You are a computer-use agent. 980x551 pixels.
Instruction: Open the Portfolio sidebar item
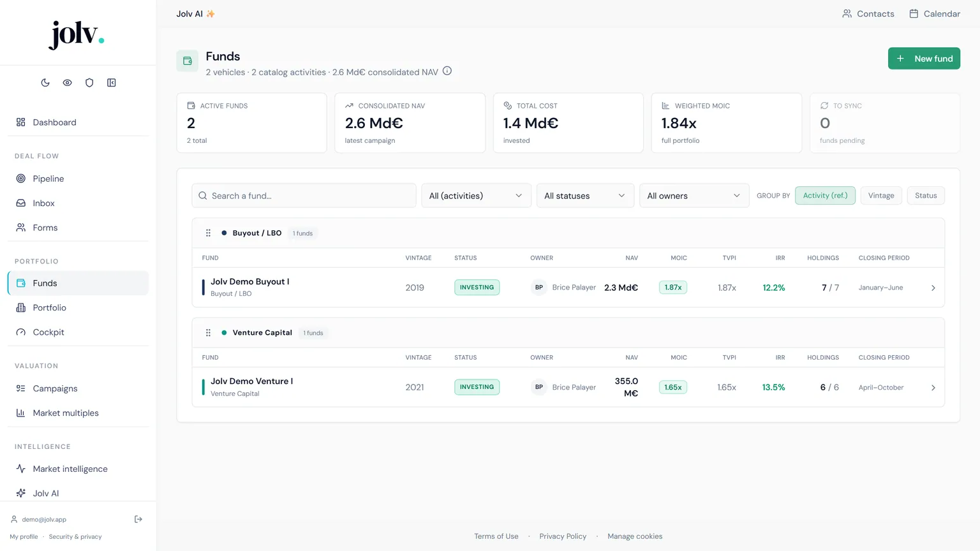coord(78,307)
